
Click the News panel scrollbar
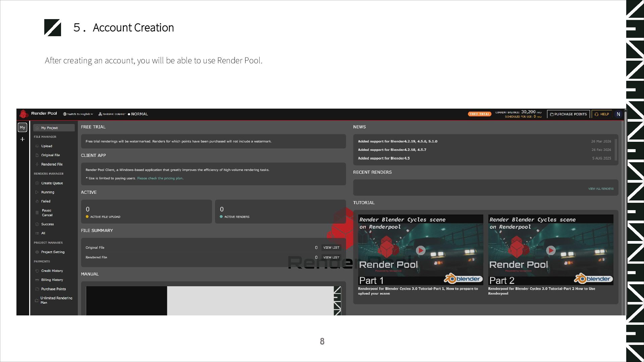[616, 149]
